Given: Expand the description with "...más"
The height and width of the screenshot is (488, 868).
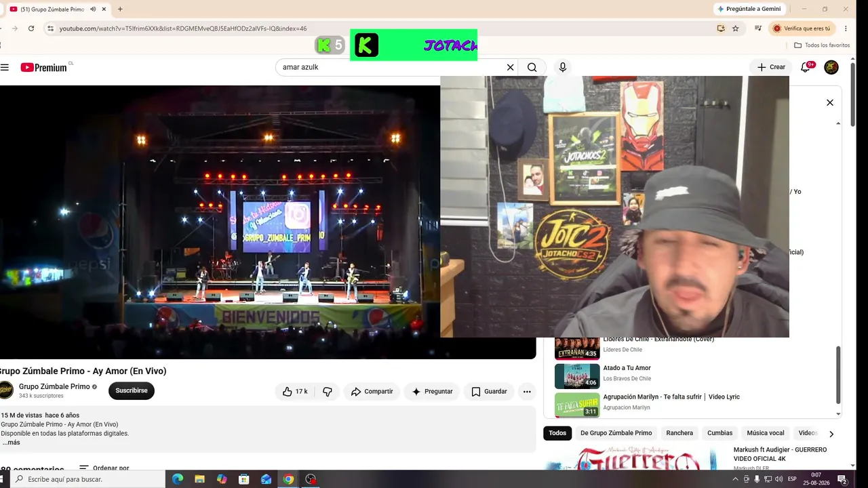Looking at the screenshot, I should pyautogui.click(x=11, y=443).
